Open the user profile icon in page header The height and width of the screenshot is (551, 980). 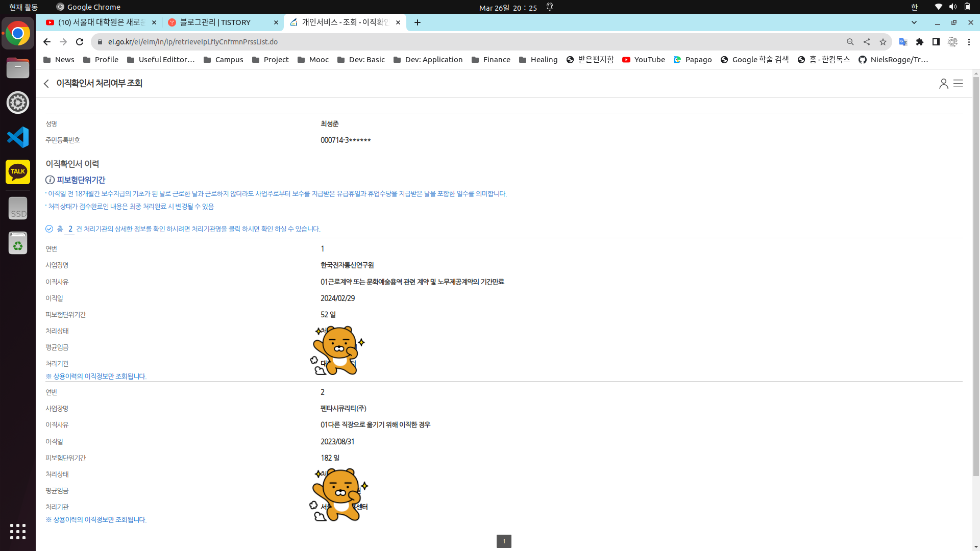tap(943, 83)
